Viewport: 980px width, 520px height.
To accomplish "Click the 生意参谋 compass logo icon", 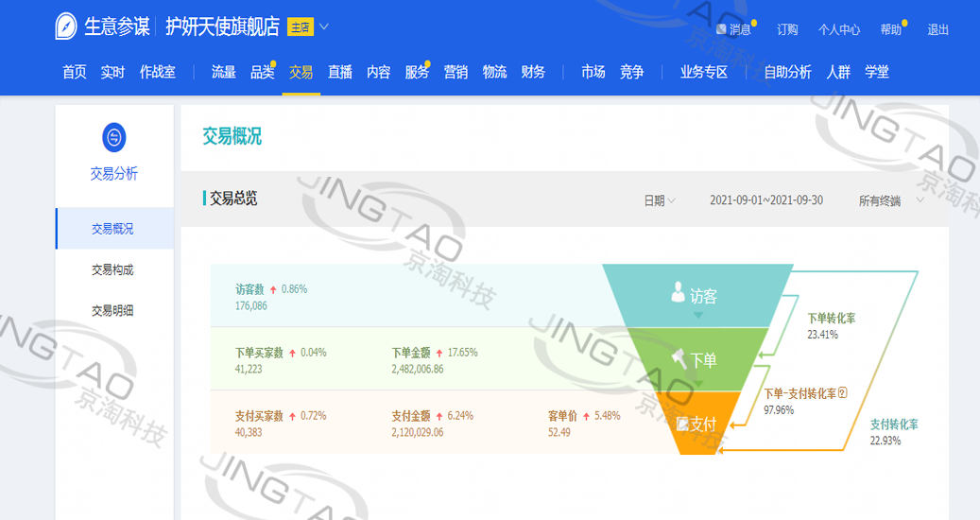I will (66, 26).
